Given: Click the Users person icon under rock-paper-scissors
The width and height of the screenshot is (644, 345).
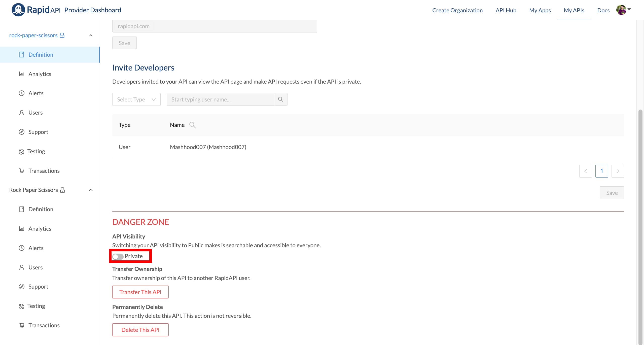Looking at the screenshot, I should pyautogui.click(x=22, y=113).
